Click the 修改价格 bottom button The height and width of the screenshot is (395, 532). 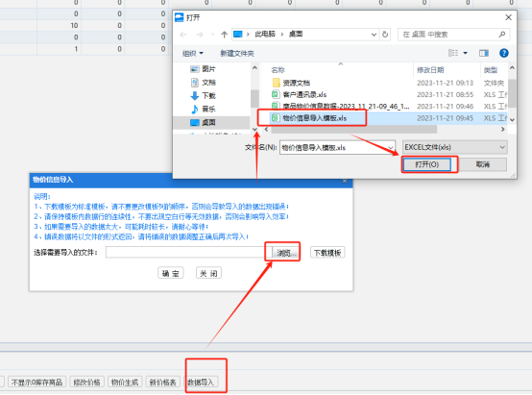86,383
